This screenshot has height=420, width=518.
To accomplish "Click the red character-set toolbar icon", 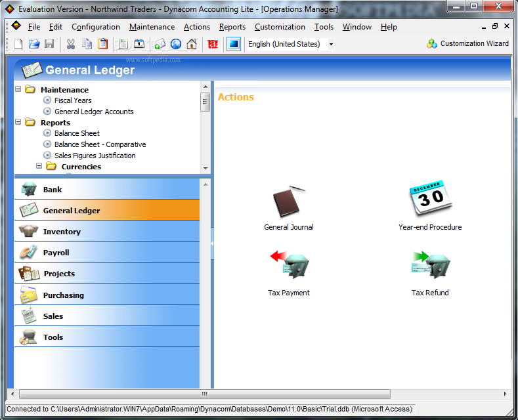I will pyautogui.click(x=213, y=44).
